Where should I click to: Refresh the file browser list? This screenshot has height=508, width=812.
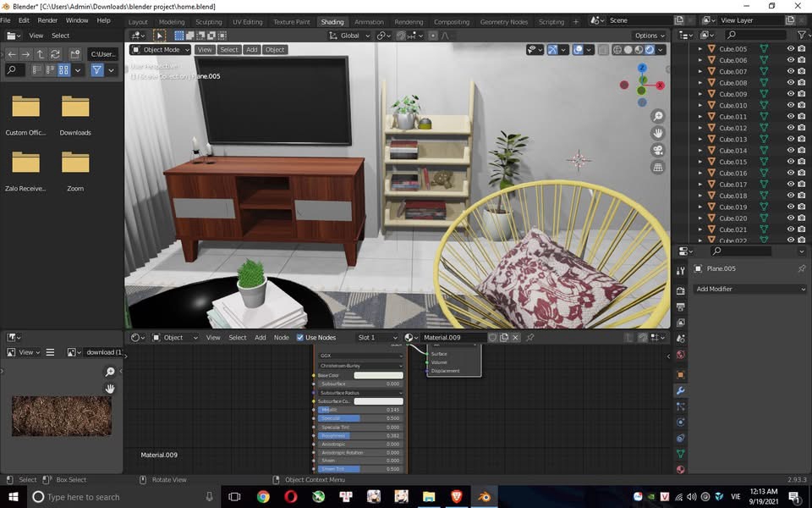(x=55, y=54)
